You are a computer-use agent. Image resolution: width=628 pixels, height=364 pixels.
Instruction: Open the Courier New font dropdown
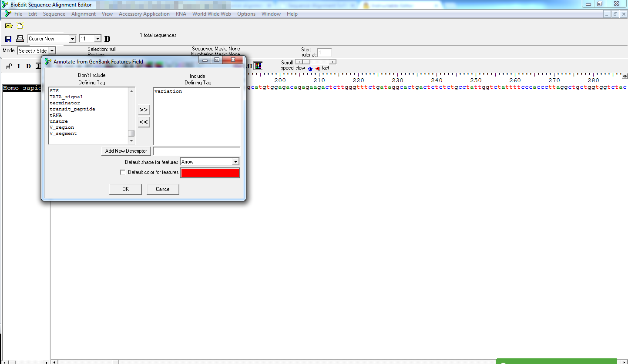72,39
